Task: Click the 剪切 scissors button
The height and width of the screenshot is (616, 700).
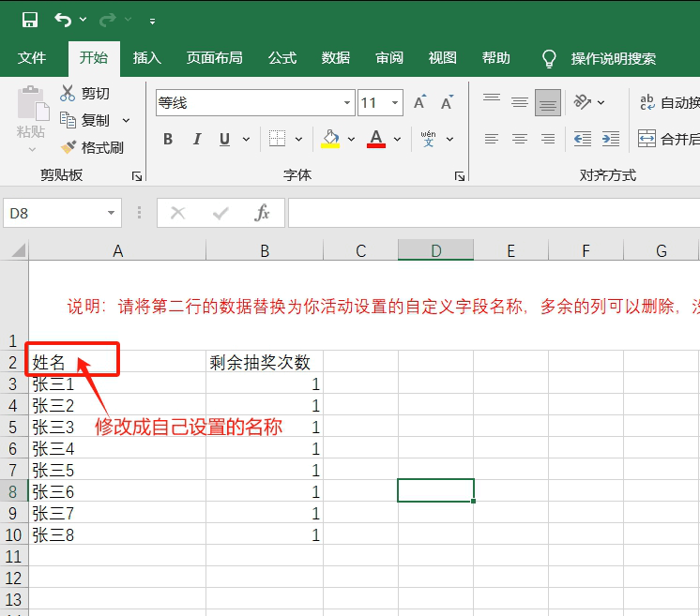Action: tap(84, 93)
